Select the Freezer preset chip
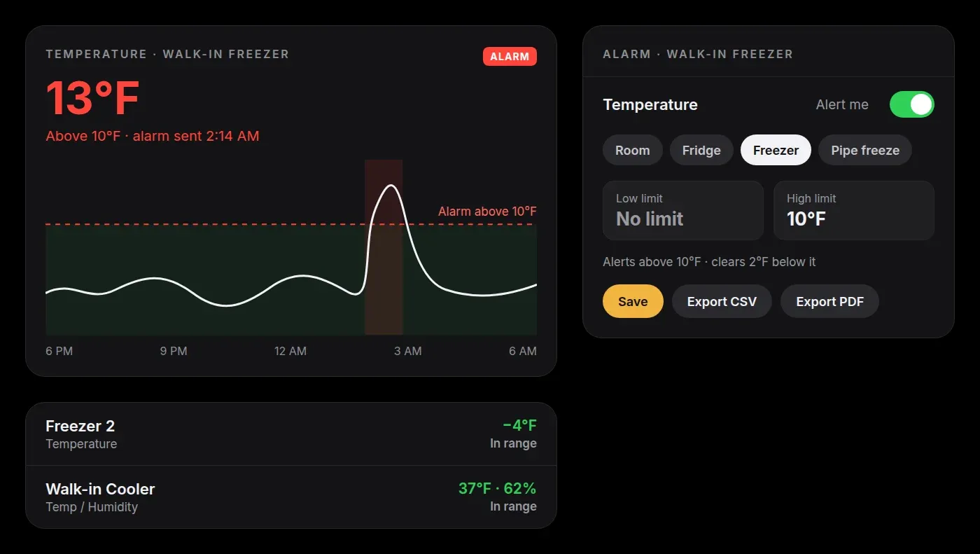The height and width of the screenshot is (554, 980). 776,150
